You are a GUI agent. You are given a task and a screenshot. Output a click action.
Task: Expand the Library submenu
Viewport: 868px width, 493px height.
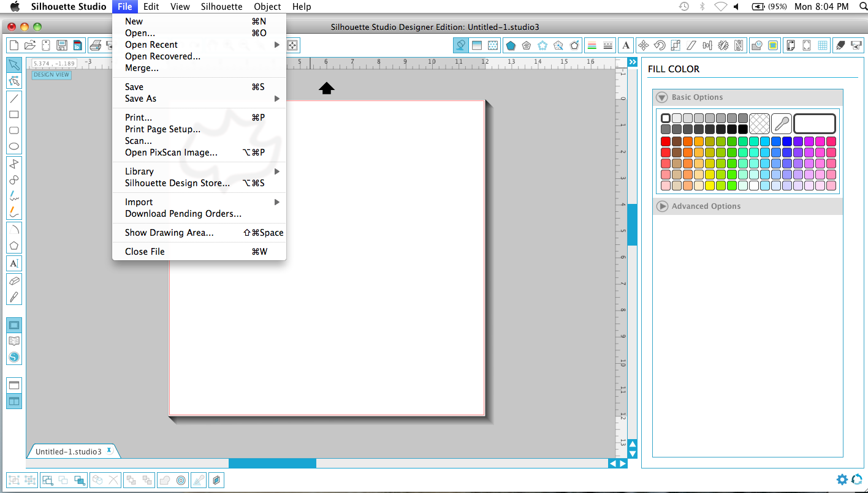[x=199, y=171]
